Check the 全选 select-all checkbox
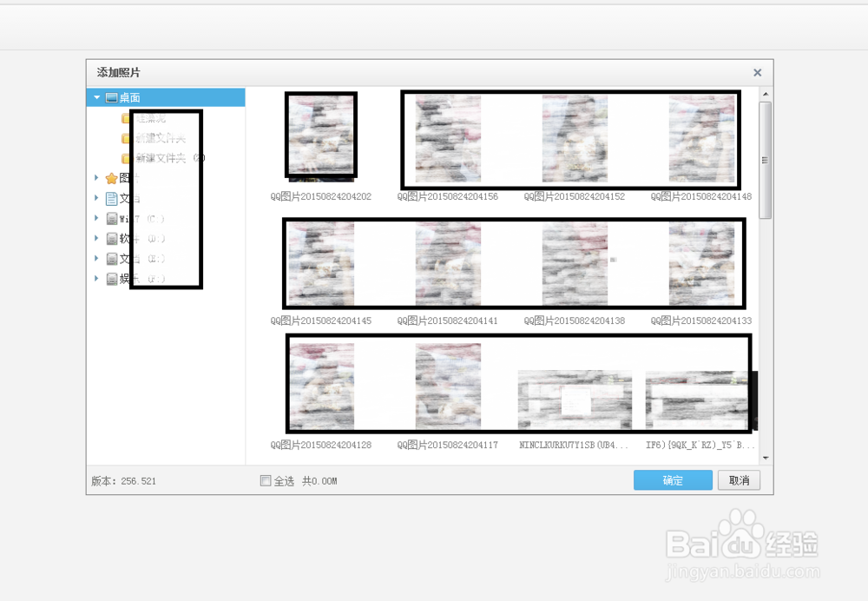This screenshot has width=868, height=601. 266,481
